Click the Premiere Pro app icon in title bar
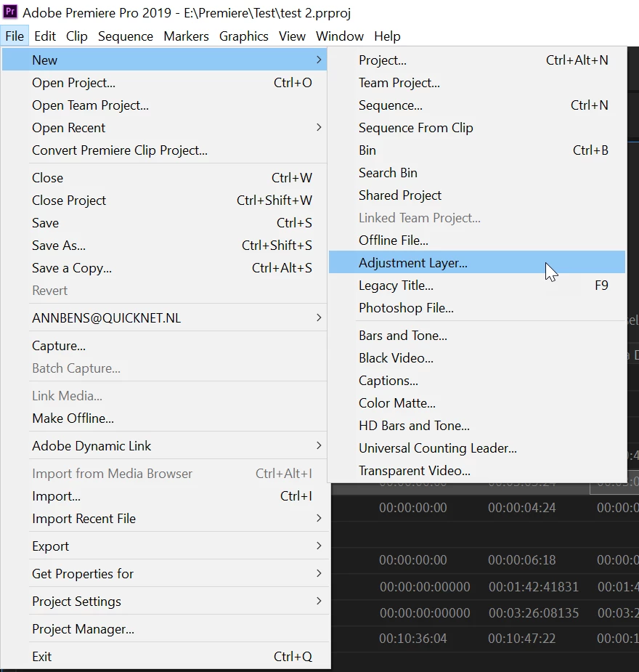 point(10,12)
